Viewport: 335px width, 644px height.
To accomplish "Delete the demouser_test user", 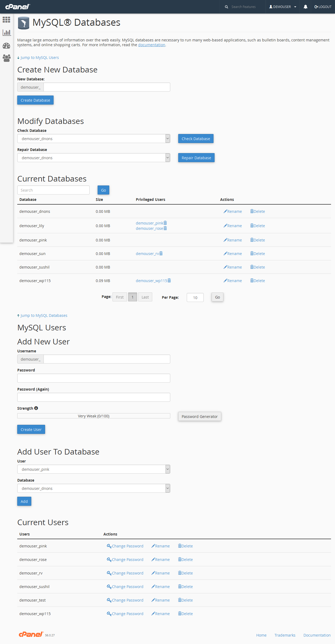I will [x=185, y=600].
